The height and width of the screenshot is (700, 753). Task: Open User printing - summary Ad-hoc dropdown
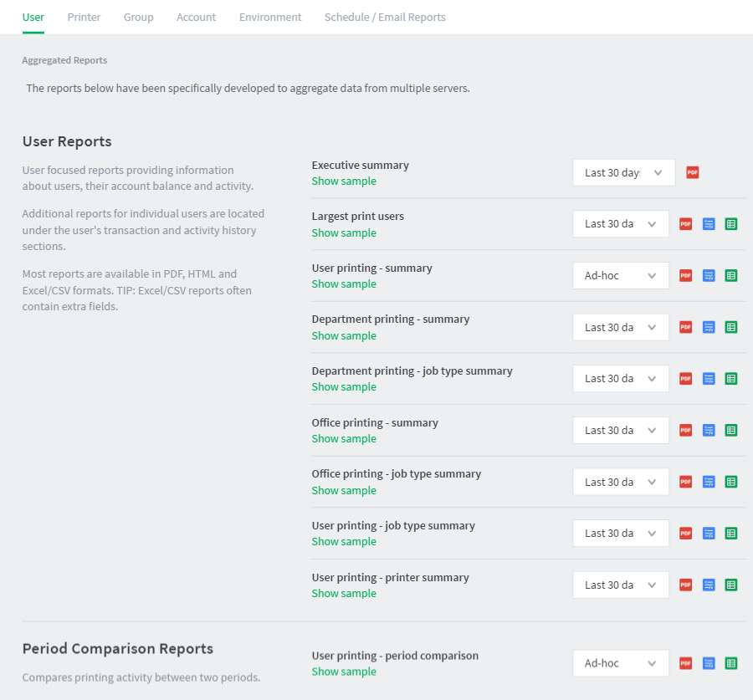[621, 276]
